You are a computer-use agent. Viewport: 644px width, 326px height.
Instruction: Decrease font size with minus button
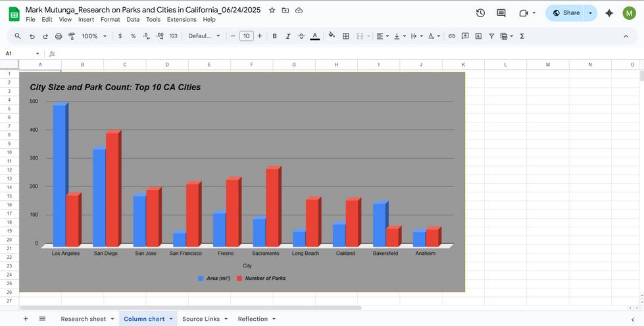tap(233, 36)
